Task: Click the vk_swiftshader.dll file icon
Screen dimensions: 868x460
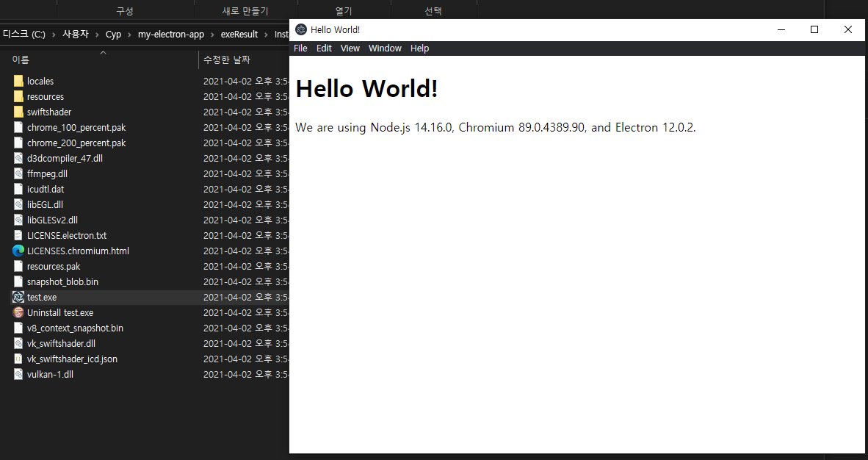Action: click(18, 344)
